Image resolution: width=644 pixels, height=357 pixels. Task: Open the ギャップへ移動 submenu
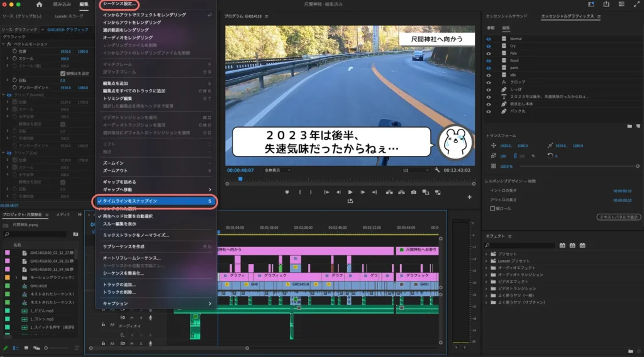click(156, 190)
